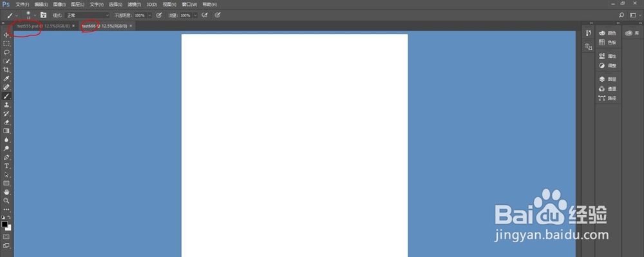The image size is (644, 257).
Task: Open the 3D(D) menu
Action: coord(151,4)
